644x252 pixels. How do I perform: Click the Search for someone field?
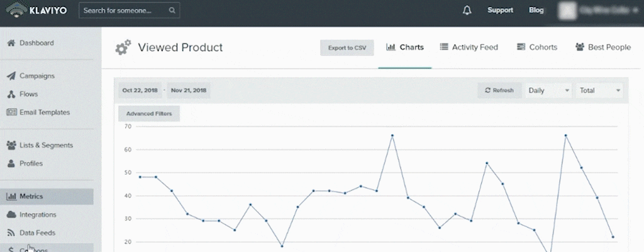tap(130, 11)
